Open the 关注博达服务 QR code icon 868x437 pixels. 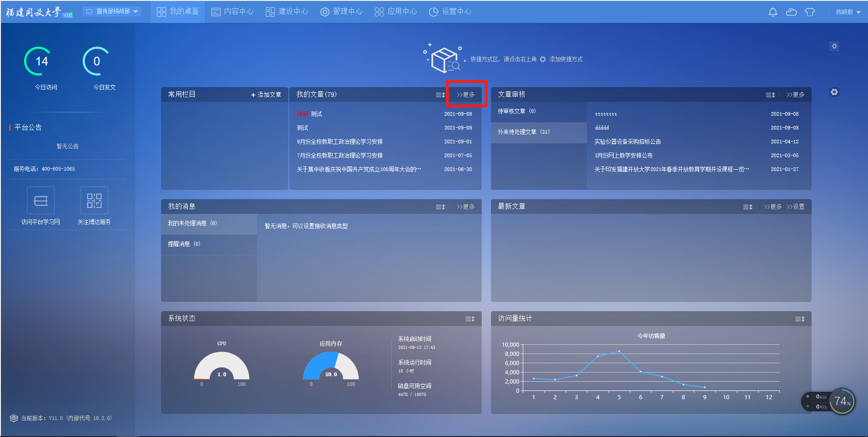94,201
